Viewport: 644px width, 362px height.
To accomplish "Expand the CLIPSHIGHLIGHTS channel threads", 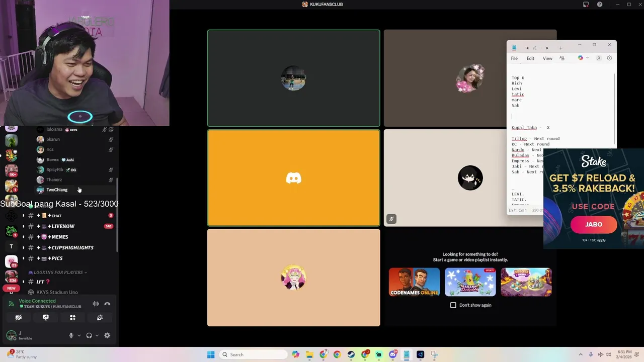I will click(x=23, y=247).
